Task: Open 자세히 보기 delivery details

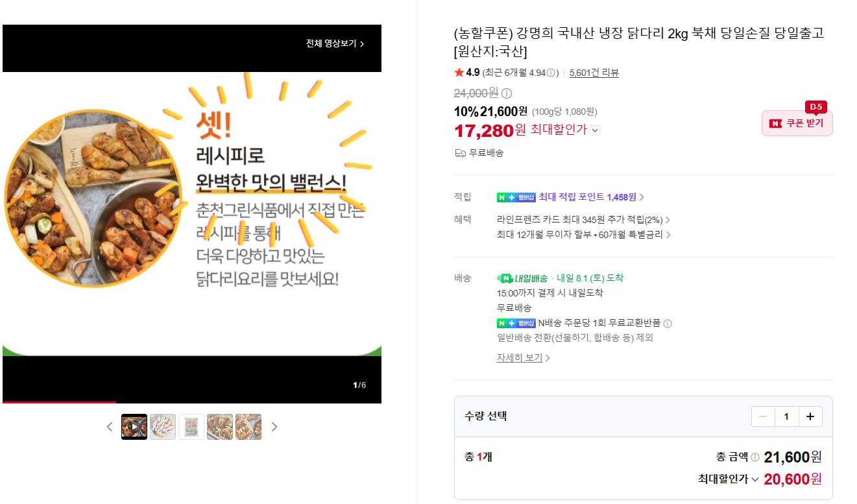Action: pyautogui.click(x=524, y=357)
